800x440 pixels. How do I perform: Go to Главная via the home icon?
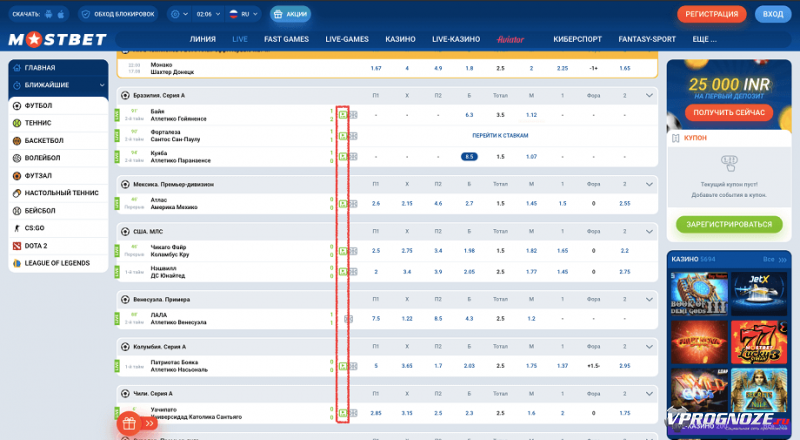(17, 67)
